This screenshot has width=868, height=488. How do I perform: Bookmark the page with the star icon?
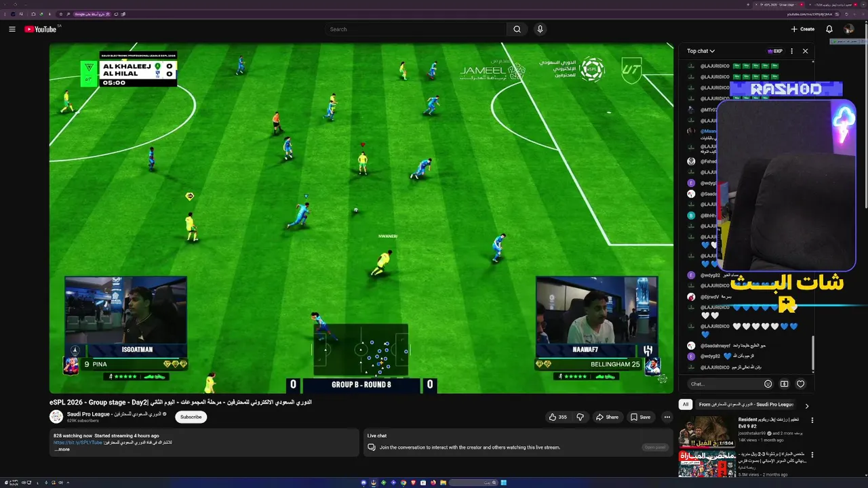coord(61,14)
